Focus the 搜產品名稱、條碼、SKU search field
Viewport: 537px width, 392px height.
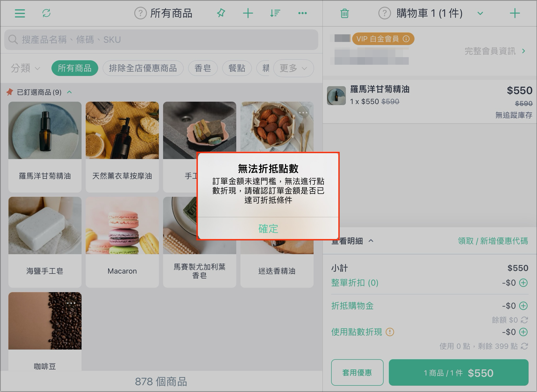coord(161,40)
